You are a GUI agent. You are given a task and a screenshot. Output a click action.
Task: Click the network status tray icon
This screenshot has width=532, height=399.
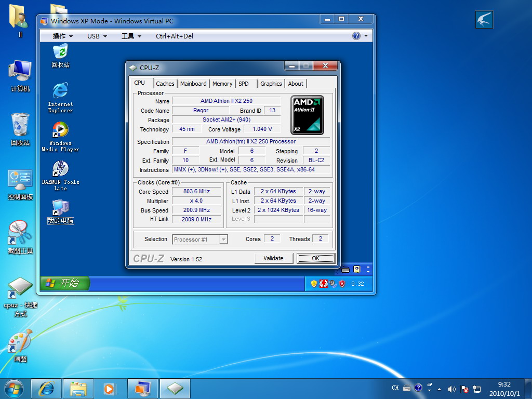pos(477,389)
